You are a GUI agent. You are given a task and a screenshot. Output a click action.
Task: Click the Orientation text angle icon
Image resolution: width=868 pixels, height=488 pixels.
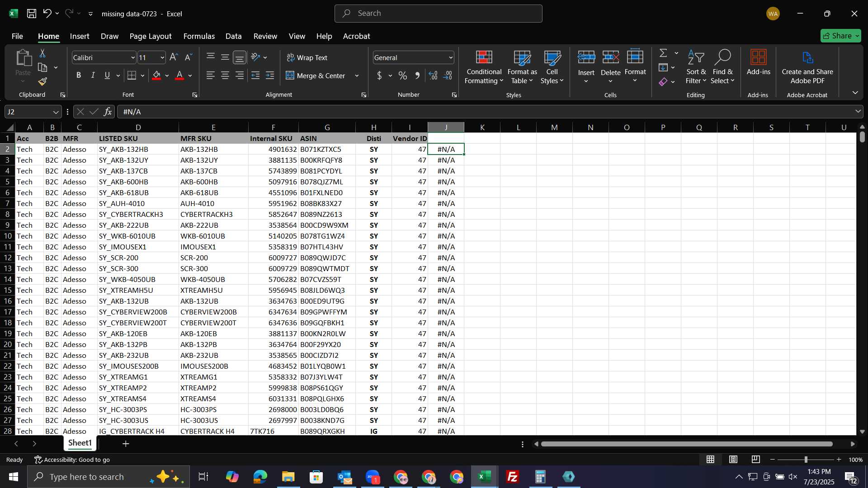(255, 57)
